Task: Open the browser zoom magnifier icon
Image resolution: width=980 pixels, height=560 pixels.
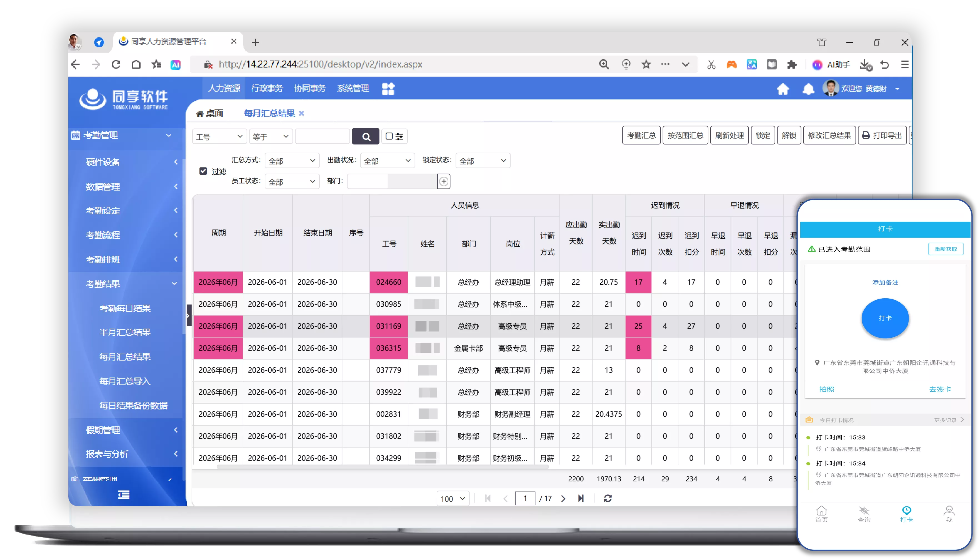Action: point(604,64)
